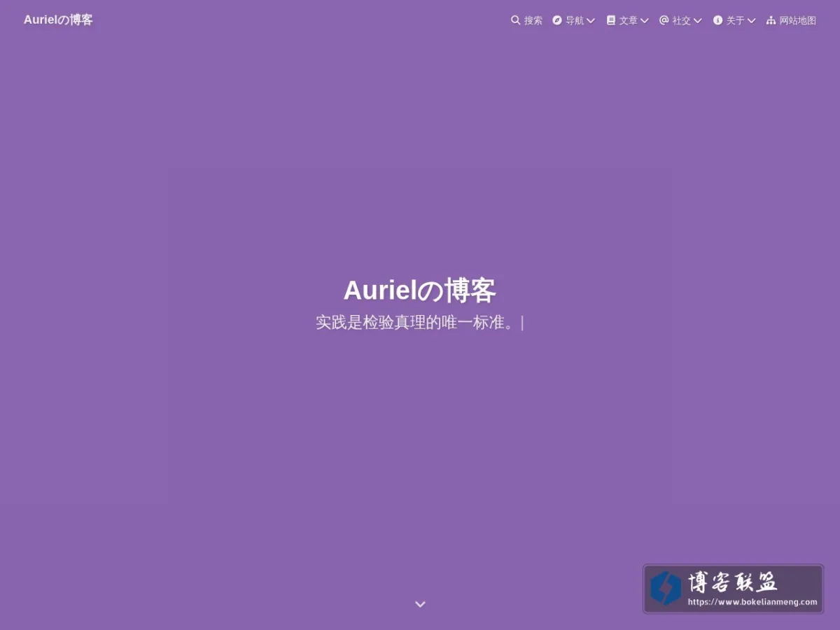Click the scroll-down chevron at page bottom
This screenshot has width=840, height=630.
[420, 604]
